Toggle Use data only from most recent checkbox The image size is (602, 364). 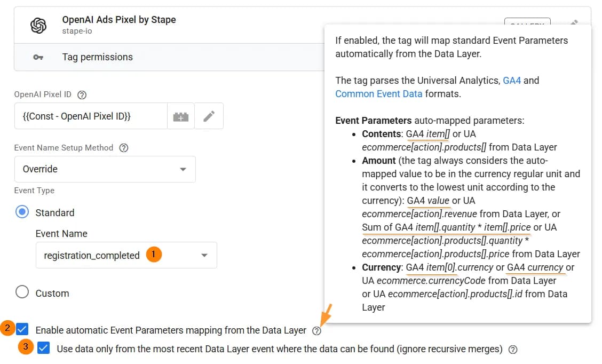tap(43, 349)
